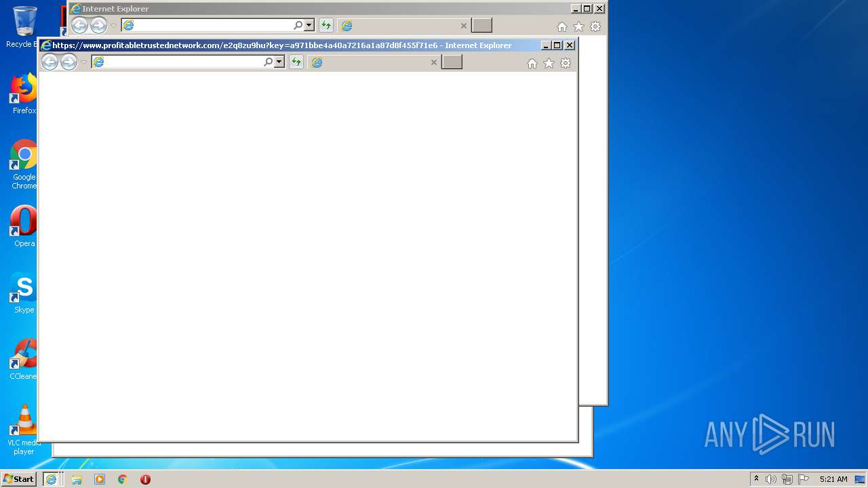Screen dimensions: 868x488
Task: Close the rear Internet Explorer window
Action: [x=599, y=9]
